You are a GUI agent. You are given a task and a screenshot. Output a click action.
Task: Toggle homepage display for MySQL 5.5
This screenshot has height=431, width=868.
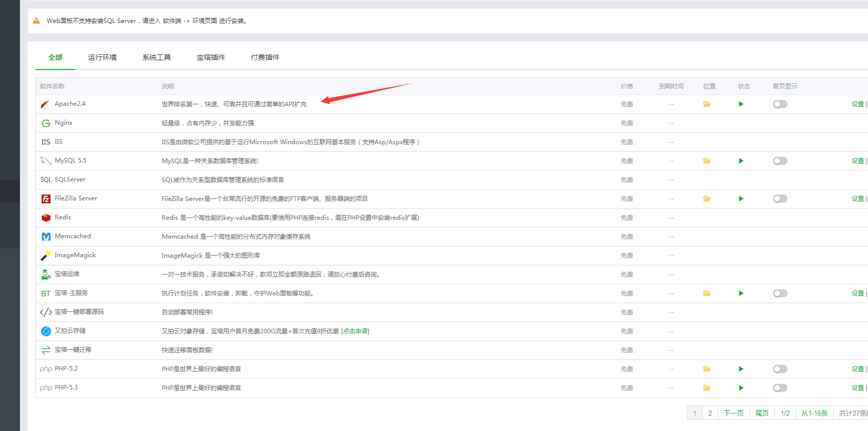(780, 161)
